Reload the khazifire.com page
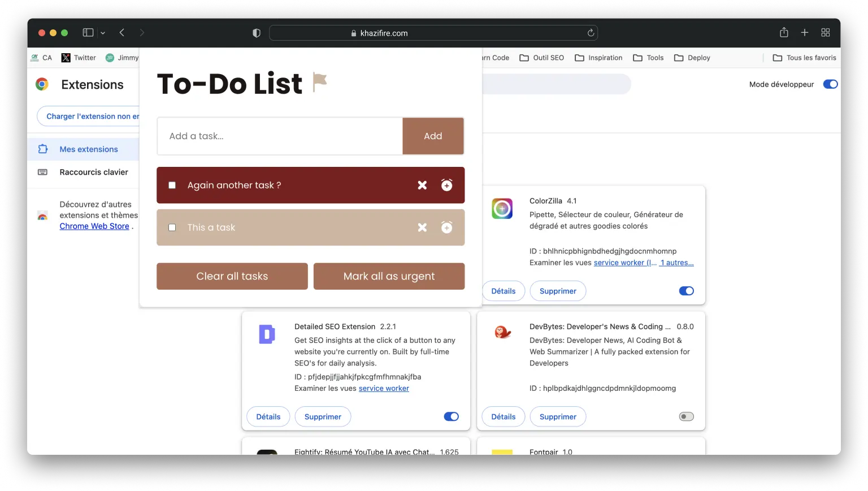 click(591, 33)
